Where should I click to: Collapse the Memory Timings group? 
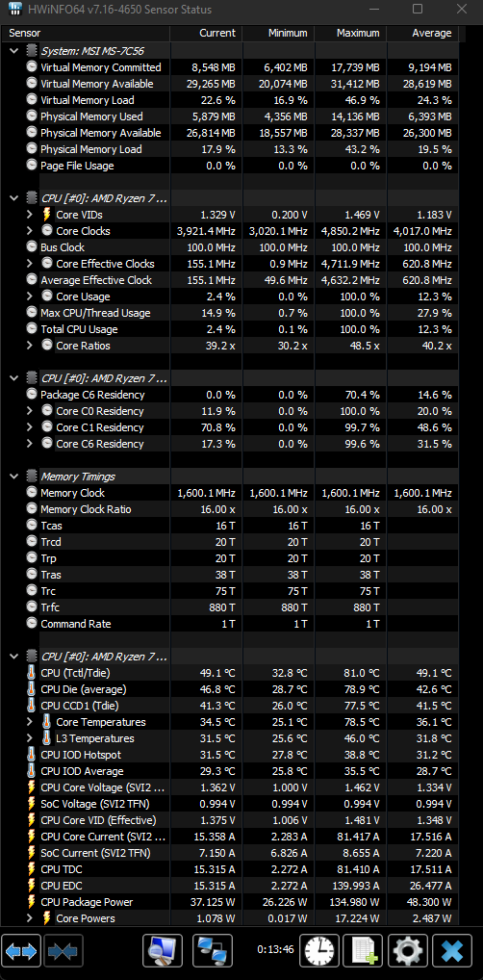13,477
